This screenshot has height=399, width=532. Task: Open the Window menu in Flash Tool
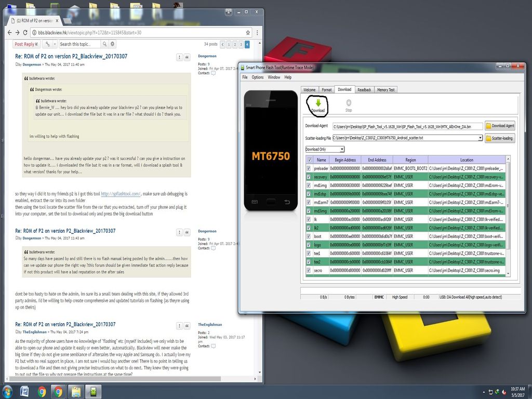coord(274,77)
